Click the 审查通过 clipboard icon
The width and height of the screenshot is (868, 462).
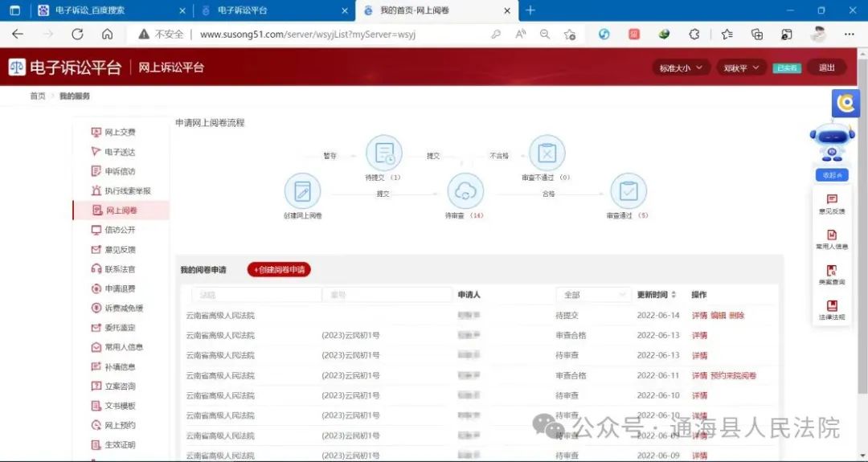(x=628, y=191)
